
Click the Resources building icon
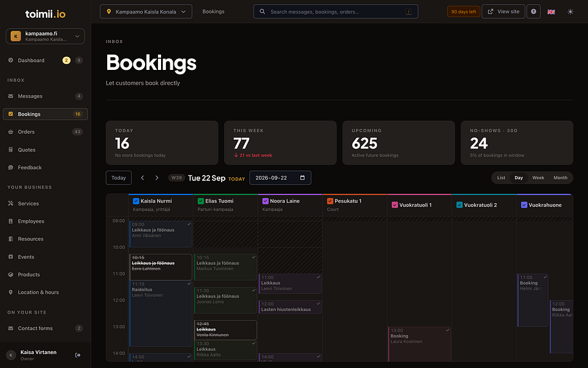(10, 239)
